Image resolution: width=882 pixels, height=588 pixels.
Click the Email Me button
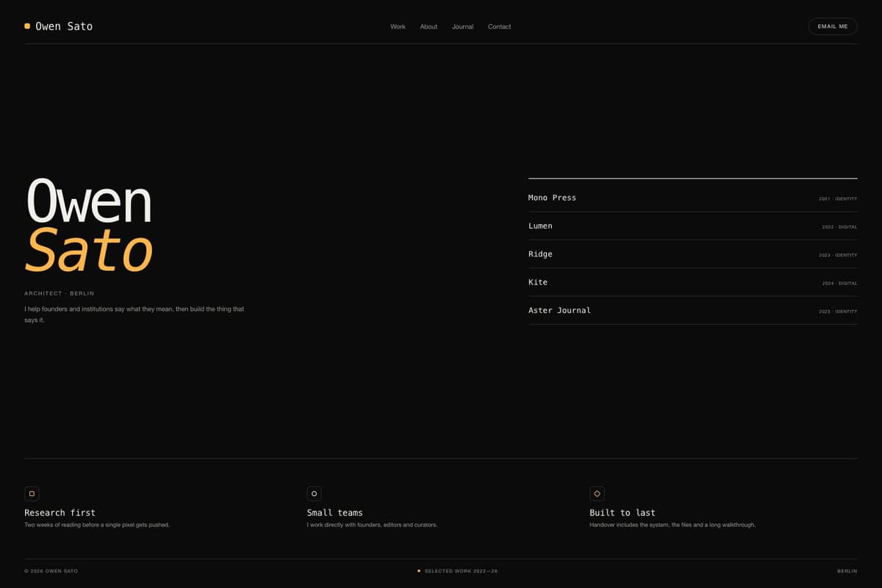pos(833,26)
